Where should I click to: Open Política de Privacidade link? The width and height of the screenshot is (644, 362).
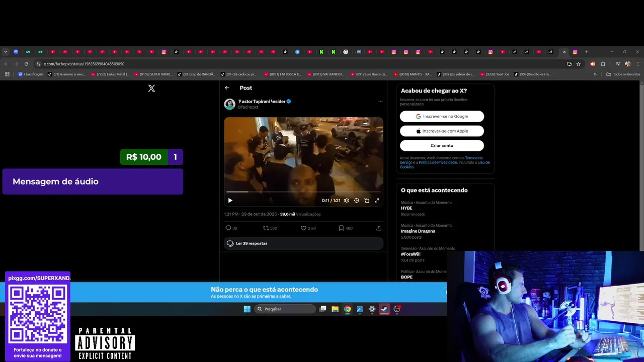pyautogui.click(x=438, y=162)
